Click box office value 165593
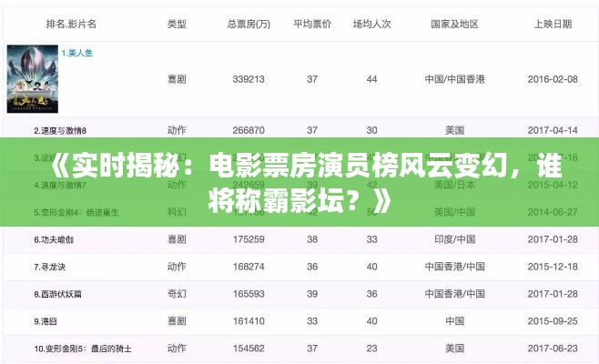 [249, 294]
